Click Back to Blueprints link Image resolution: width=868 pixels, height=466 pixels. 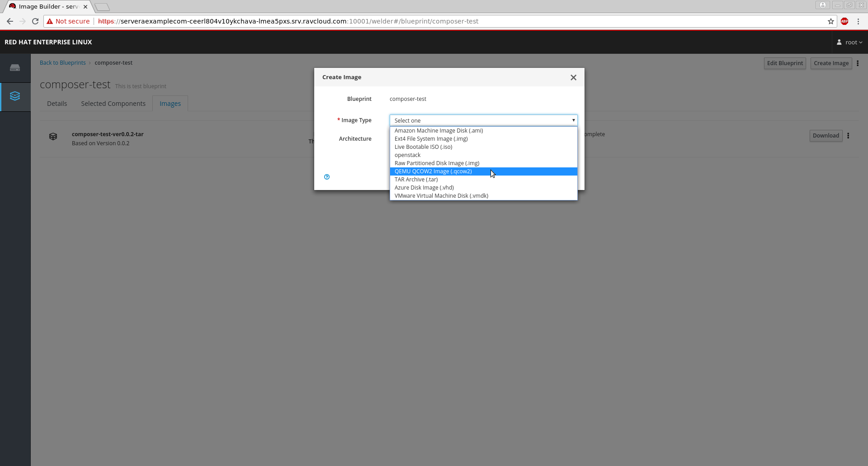pos(62,63)
